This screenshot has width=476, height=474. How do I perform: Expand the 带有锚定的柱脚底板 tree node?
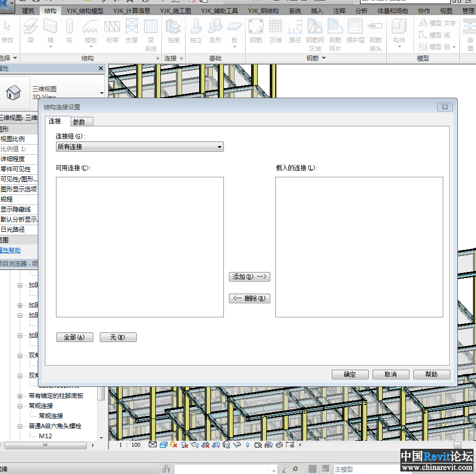[x=20, y=396]
